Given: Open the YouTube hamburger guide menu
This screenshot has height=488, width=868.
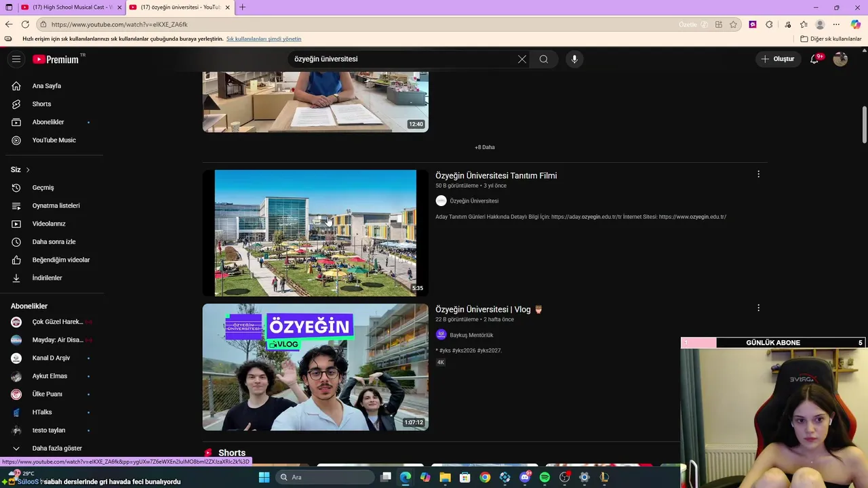Looking at the screenshot, I should pos(16,59).
